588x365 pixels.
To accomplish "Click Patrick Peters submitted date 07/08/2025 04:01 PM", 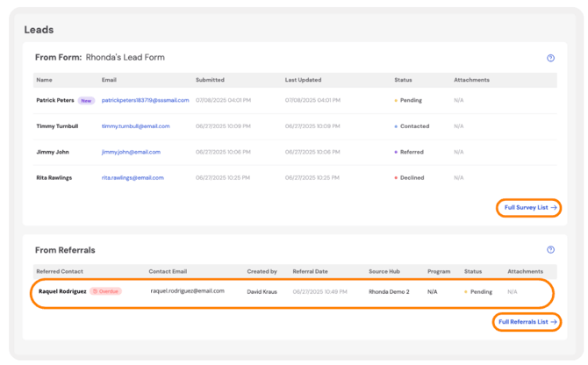I will click(223, 100).
